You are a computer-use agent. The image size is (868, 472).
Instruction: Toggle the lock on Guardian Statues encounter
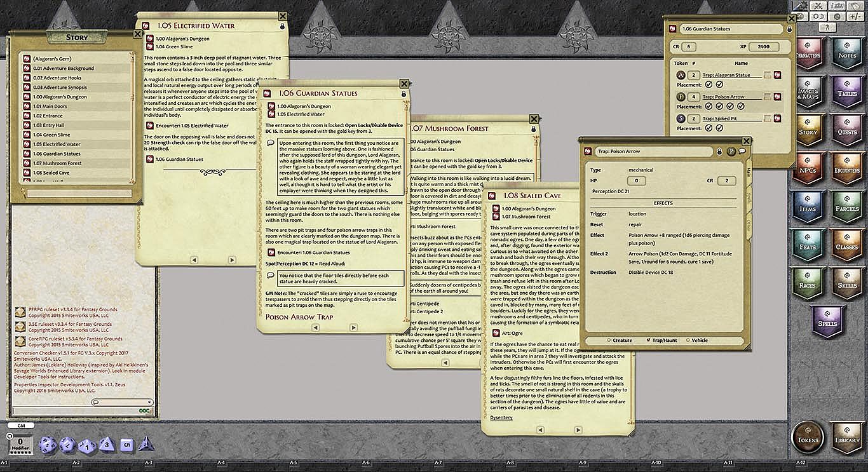tap(790, 29)
